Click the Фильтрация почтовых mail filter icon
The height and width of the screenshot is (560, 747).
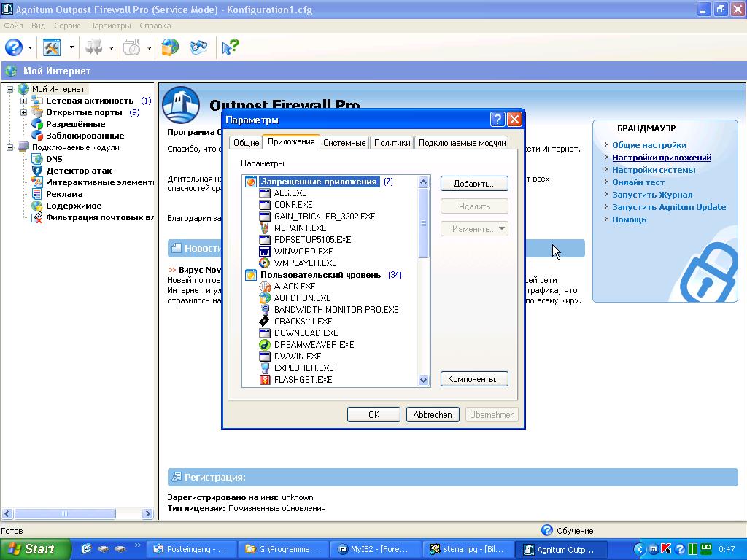click(x=37, y=217)
